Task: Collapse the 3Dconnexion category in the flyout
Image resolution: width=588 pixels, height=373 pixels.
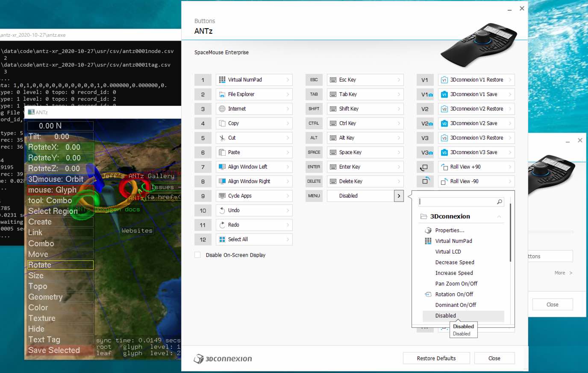Action: pyautogui.click(x=499, y=217)
